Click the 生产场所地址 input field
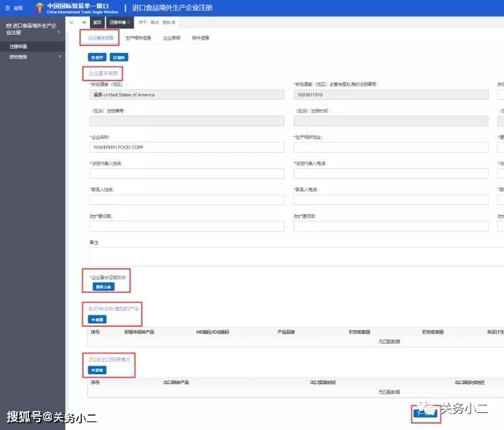 (391, 147)
